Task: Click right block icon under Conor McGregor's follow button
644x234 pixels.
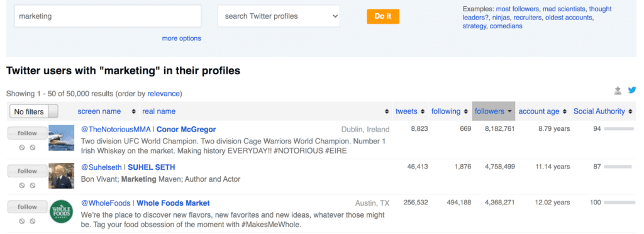Action: tap(33, 147)
